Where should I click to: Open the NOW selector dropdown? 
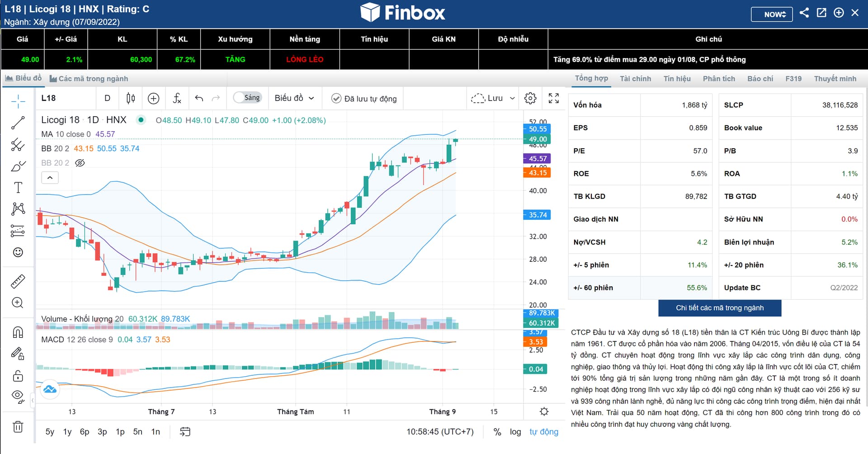[772, 14]
